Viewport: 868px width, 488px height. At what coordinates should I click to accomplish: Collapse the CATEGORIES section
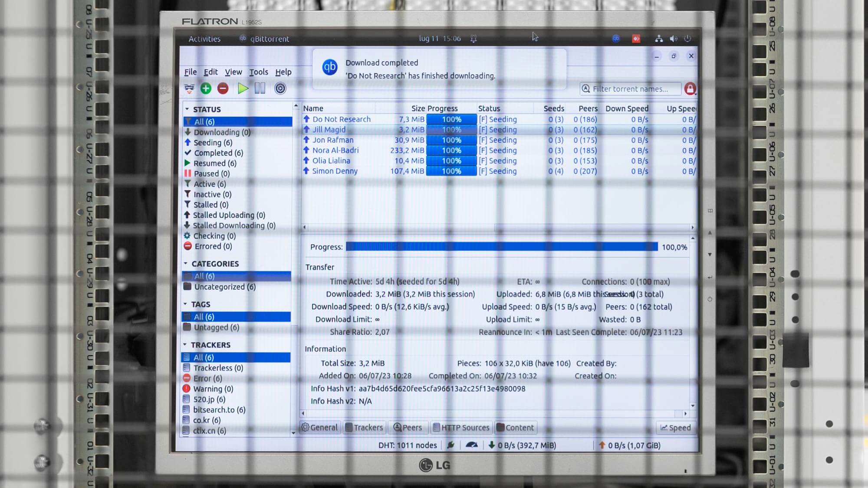pos(185,264)
